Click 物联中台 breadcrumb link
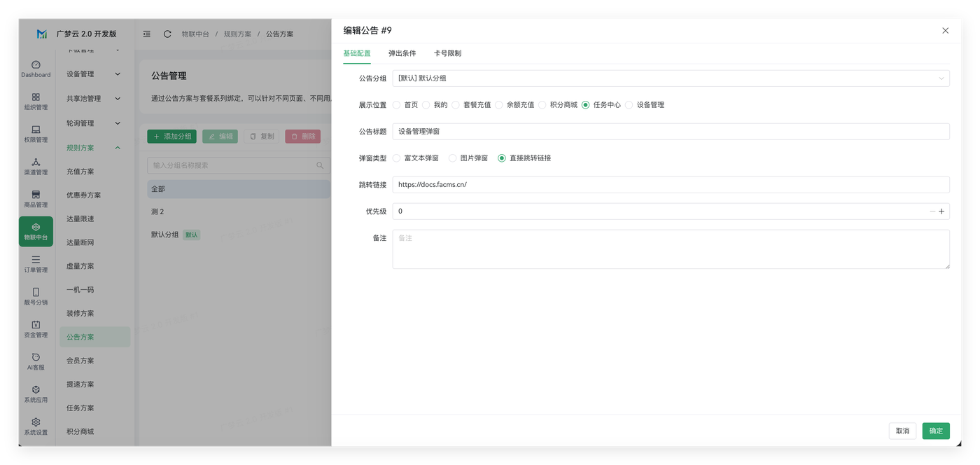980x465 pixels. [x=195, y=34]
